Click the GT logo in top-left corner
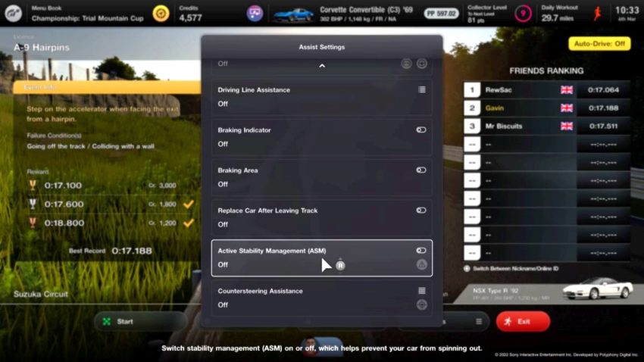 coord(14,14)
